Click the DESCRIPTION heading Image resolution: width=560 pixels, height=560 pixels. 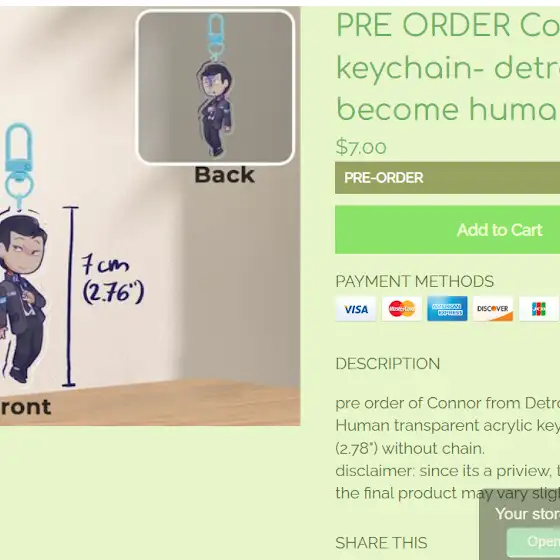(x=388, y=364)
